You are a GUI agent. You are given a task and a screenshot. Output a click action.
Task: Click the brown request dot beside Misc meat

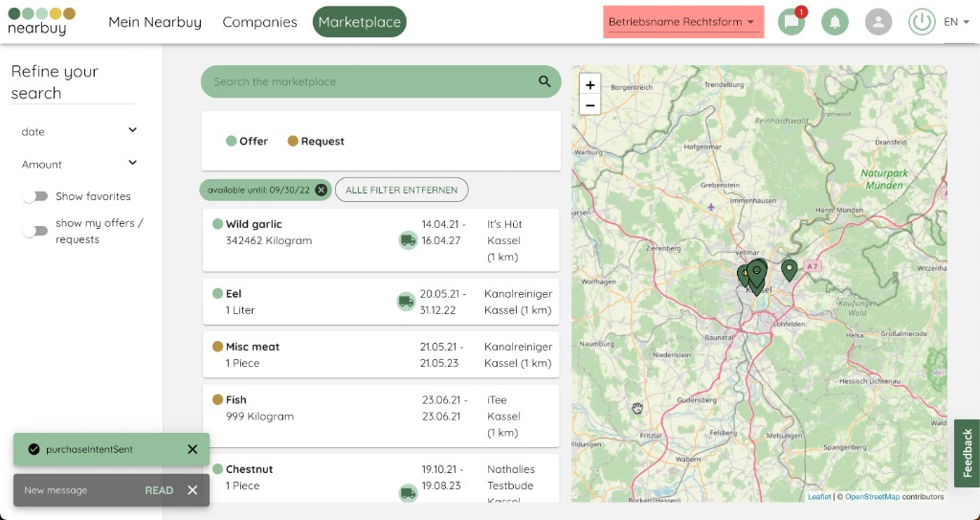point(217,346)
